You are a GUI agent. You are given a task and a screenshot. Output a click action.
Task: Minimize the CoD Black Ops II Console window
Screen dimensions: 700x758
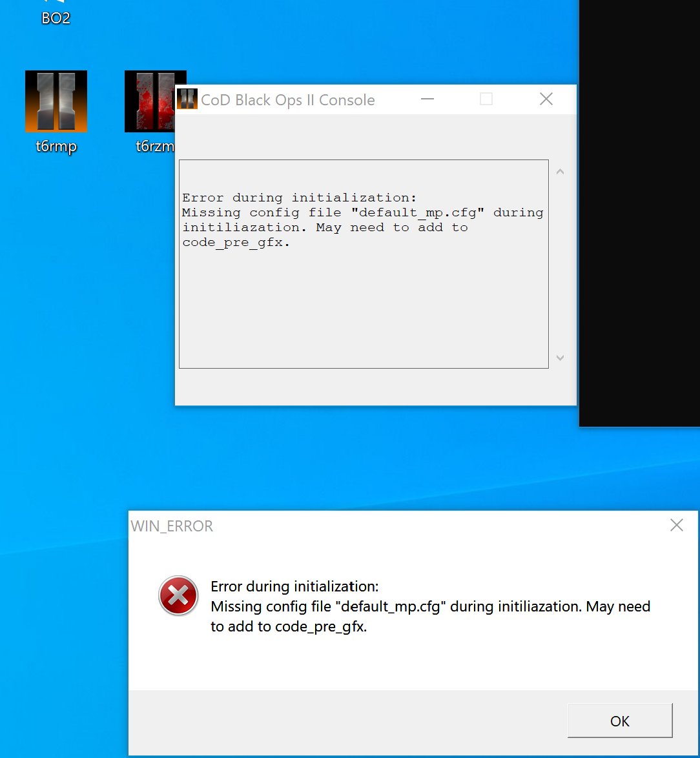coord(427,99)
